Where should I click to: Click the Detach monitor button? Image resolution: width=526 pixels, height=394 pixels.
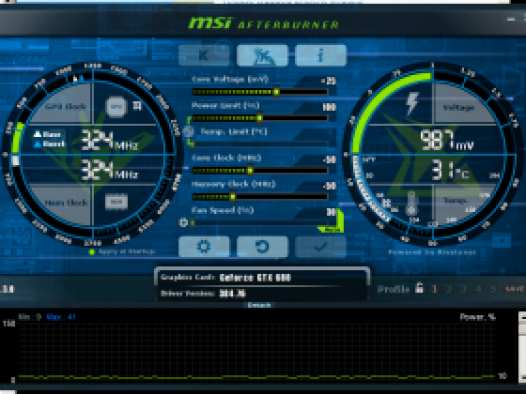(x=259, y=305)
